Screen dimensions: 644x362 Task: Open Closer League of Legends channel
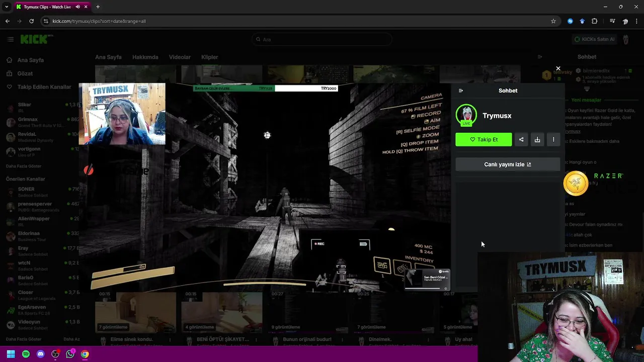[x=43, y=295]
